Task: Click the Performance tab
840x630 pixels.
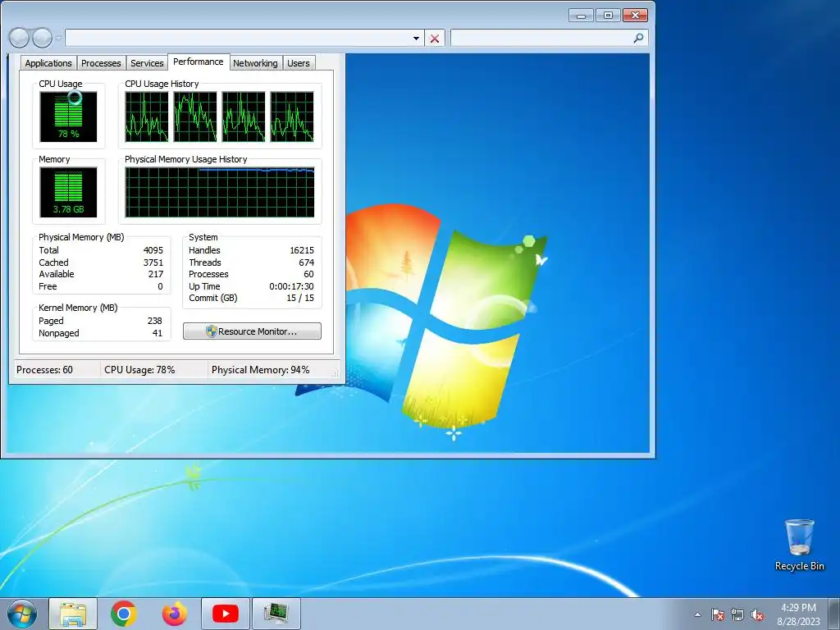Action: click(x=199, y=62)
